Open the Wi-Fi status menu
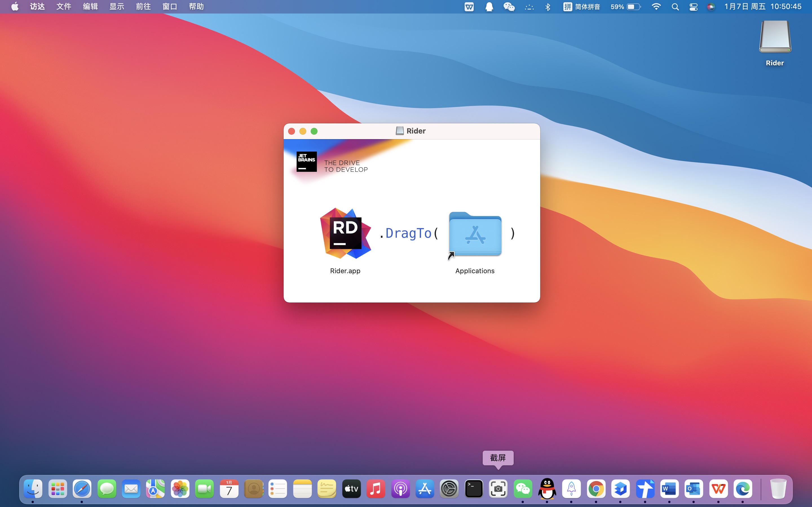 click(656, 7)
